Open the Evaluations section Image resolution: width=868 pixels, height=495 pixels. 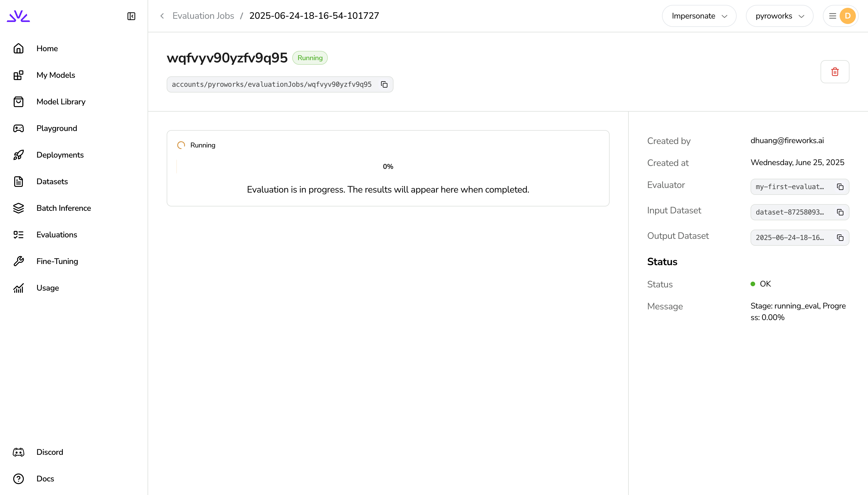(x=57, y=234)
